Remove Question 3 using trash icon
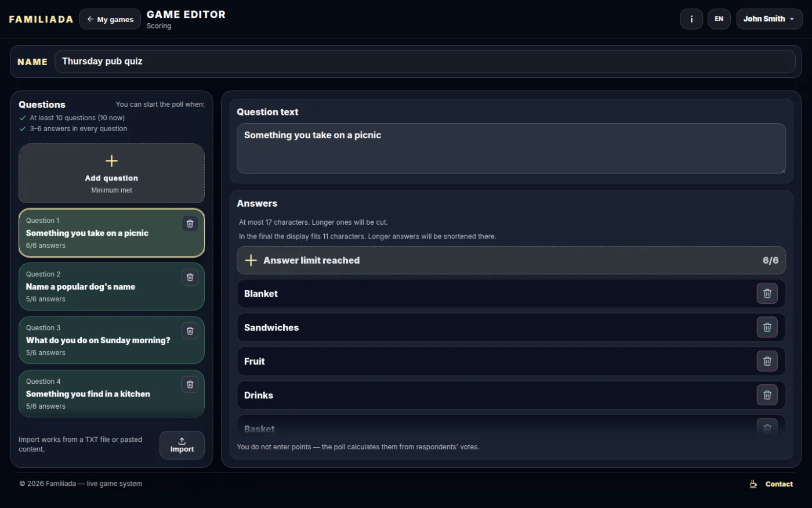812x508 pixels. (190, 331)
